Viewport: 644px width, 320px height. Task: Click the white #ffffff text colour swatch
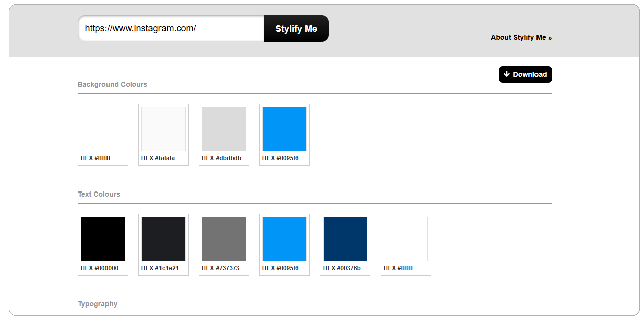pyautogui.click(x=406, y=239)
